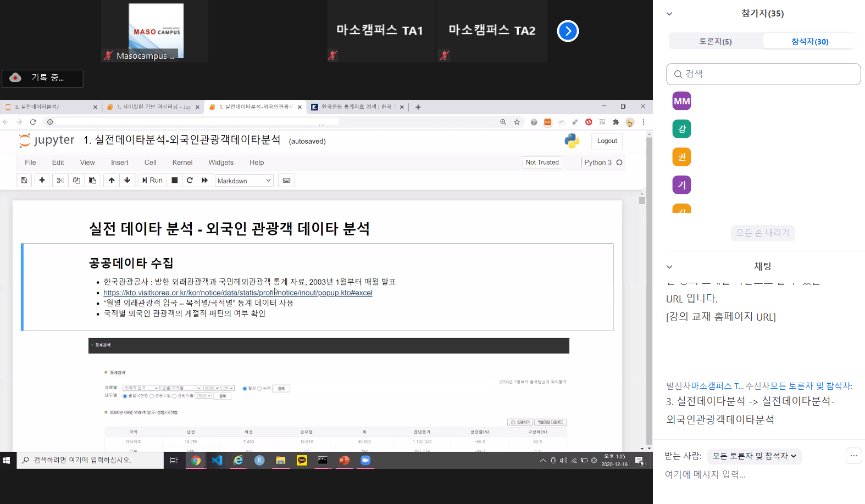865x504 pixels.
Task: Open the Kernel menu
Action: coord(182,163)
